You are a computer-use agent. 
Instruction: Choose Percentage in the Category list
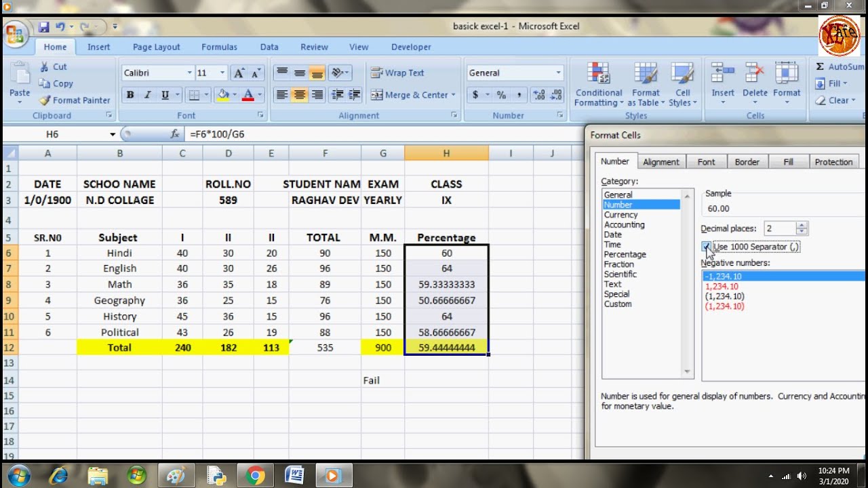pyautogui.click(x=625, y=254)
